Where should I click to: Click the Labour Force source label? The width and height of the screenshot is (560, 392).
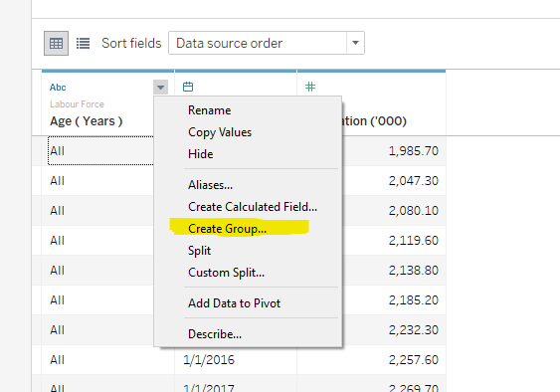77,104
